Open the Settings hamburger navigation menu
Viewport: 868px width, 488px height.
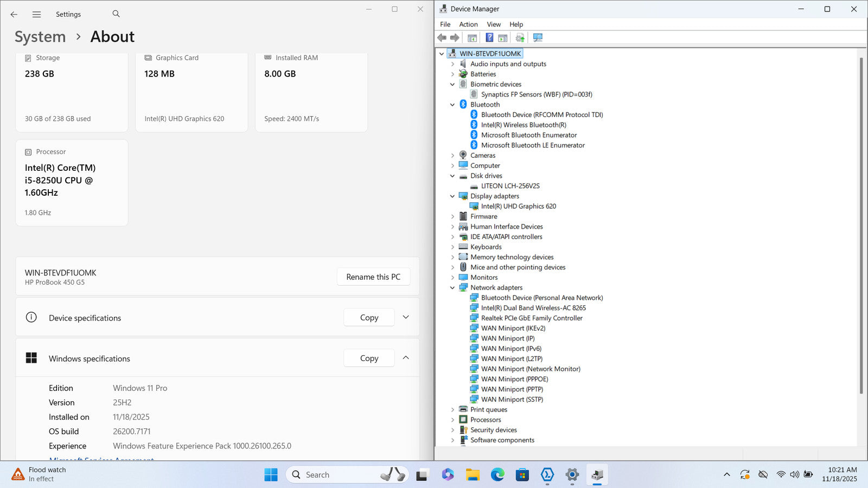pos(36,15)
